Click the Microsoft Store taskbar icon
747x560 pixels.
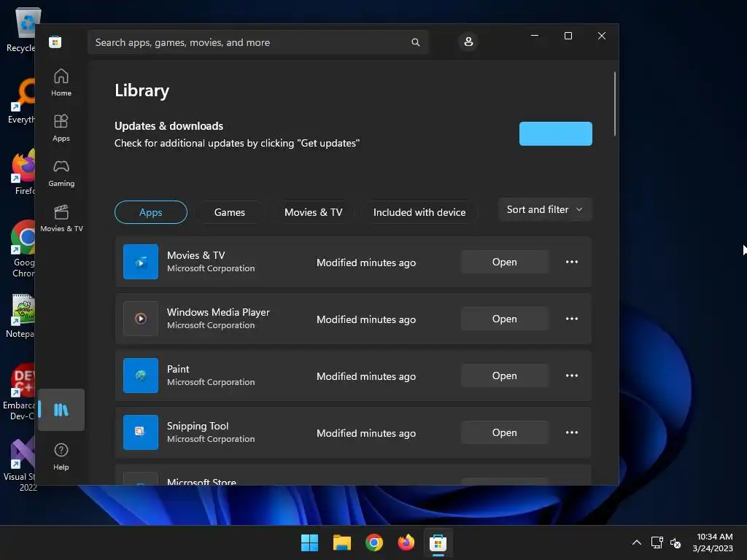click(x=438, y=542)
